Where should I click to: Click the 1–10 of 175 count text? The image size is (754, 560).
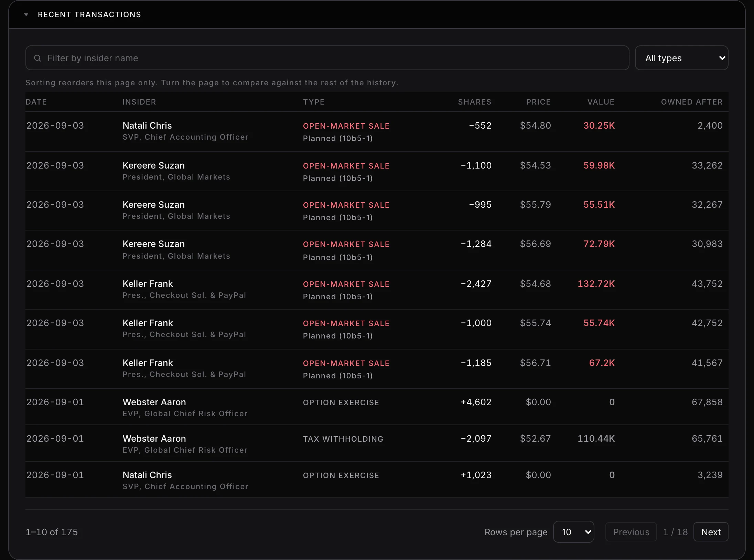52,532
